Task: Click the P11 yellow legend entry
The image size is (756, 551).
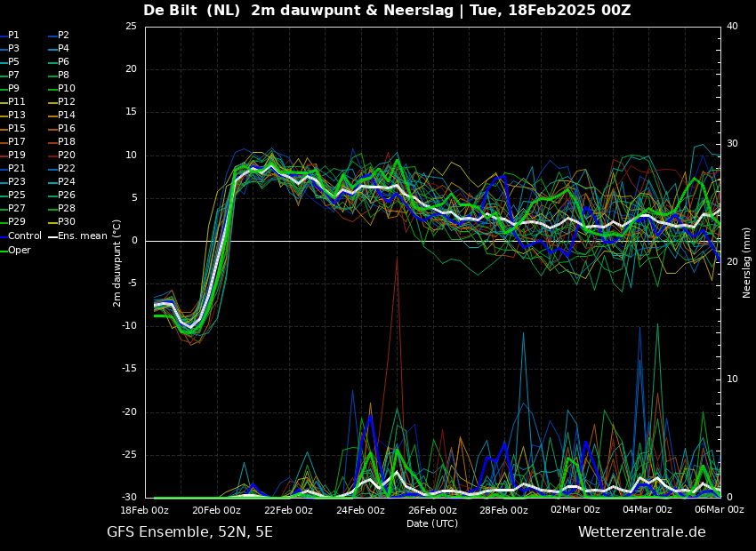Action: click(x=12, y=101)
